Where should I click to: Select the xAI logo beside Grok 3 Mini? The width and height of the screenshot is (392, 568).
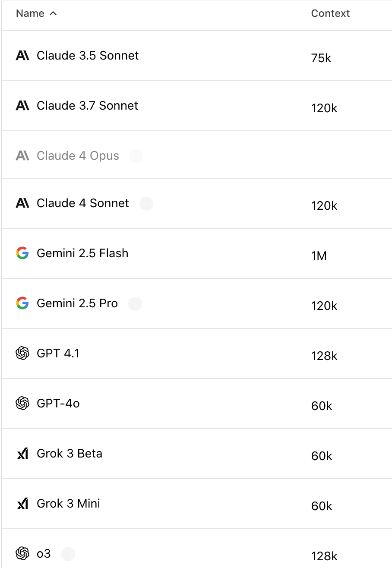22,504
